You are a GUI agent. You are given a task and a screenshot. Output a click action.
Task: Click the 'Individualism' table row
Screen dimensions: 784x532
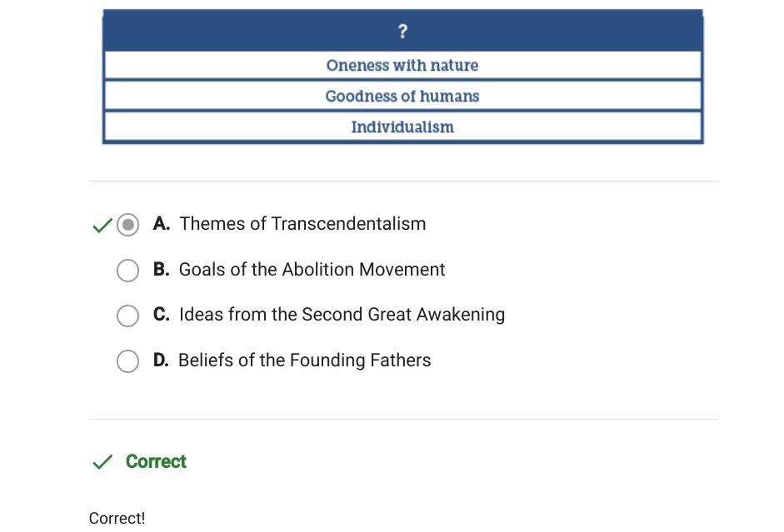point(402,127)
